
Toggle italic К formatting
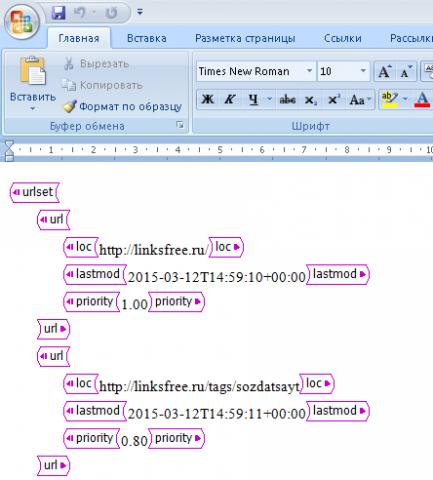tap(230, 99)
